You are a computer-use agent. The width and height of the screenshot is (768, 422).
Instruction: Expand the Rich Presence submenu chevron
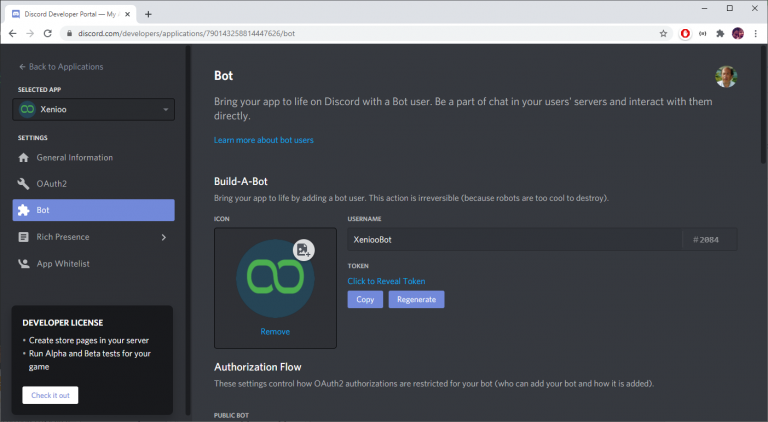[164, 237]
